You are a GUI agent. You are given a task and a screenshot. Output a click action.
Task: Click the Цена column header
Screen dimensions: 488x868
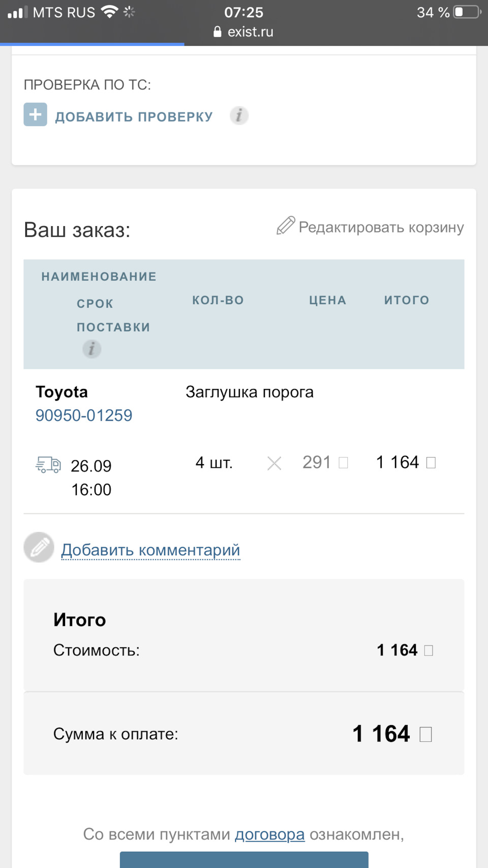point(328,300)
